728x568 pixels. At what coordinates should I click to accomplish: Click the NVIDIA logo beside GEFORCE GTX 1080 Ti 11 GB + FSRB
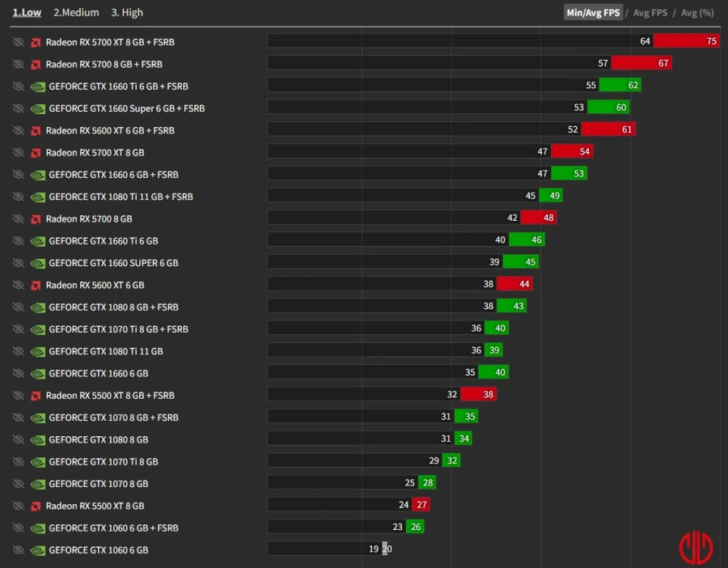tap(37, 197)
